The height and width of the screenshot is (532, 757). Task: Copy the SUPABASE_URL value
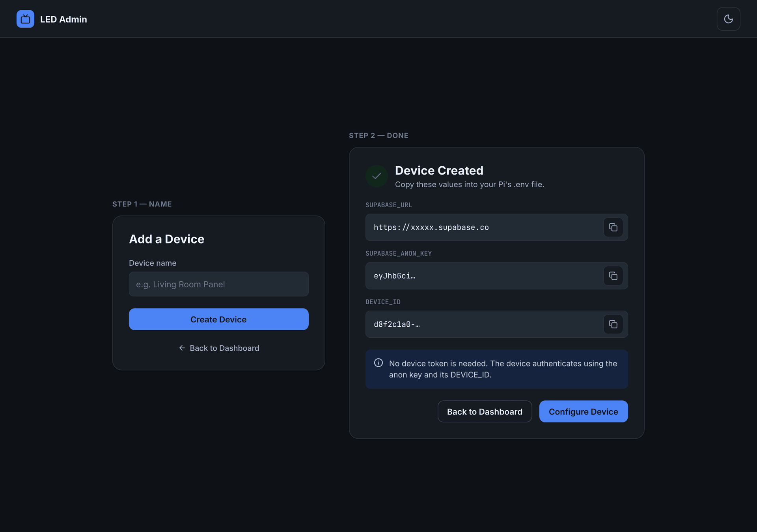point(613,227)
